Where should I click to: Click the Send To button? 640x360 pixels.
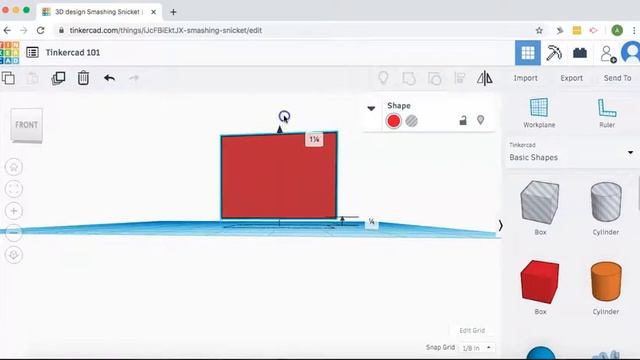617,78
